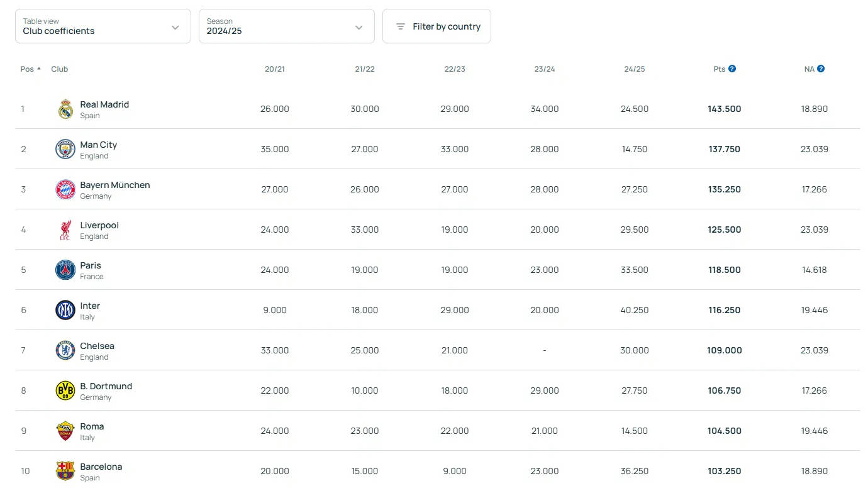The height and width of the screenshot is (493, 868).
Task: Select B. Dortmund's total points 106.750
Action: [x=725, y=391]
